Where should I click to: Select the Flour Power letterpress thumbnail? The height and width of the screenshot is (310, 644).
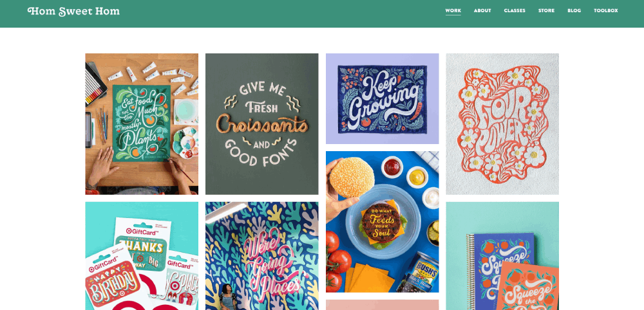pyautogui.click(x=502, y=124)
